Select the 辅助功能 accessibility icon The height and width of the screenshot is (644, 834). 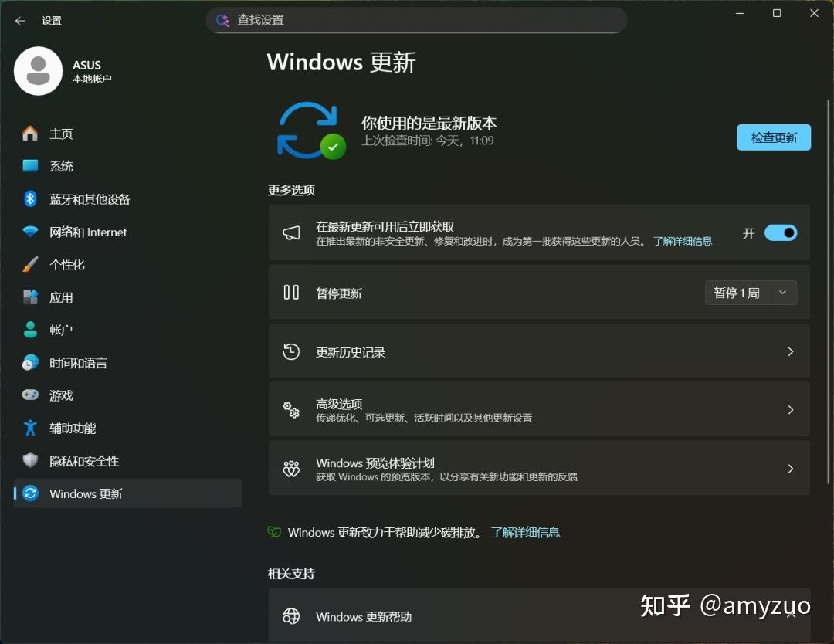(29, 428)
